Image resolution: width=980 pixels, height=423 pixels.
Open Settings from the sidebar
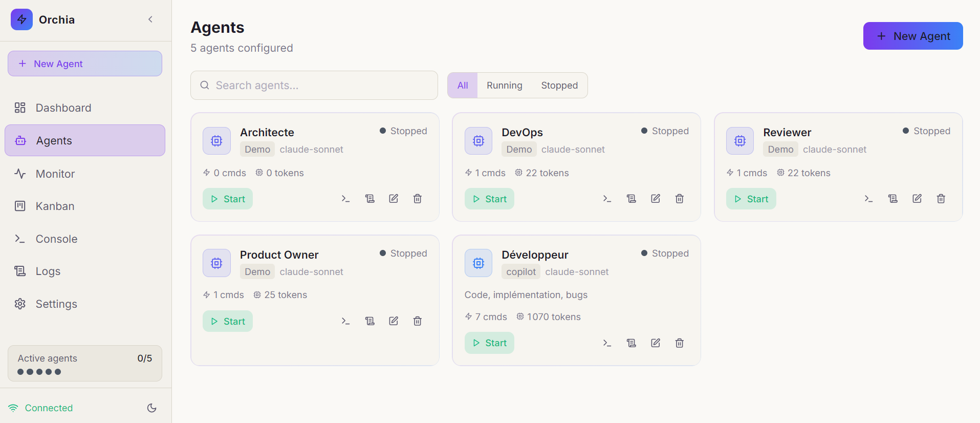click(x=85, y=304)
